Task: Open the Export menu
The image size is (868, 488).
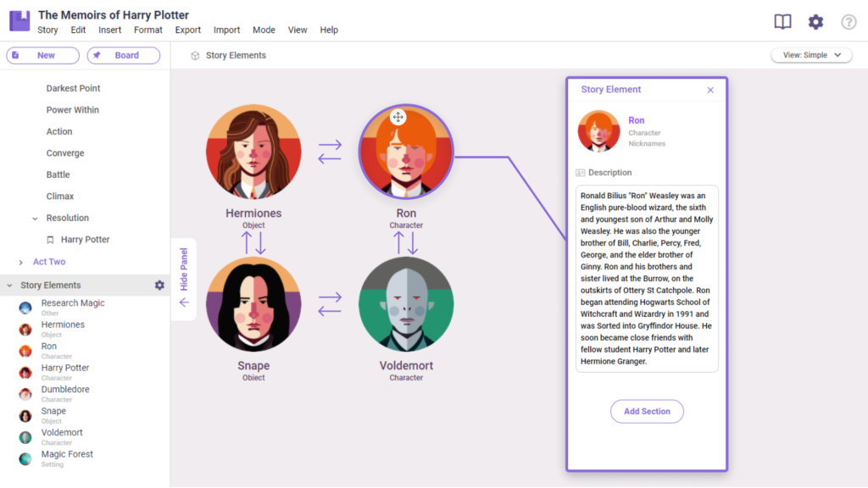Action: point(188,30)
